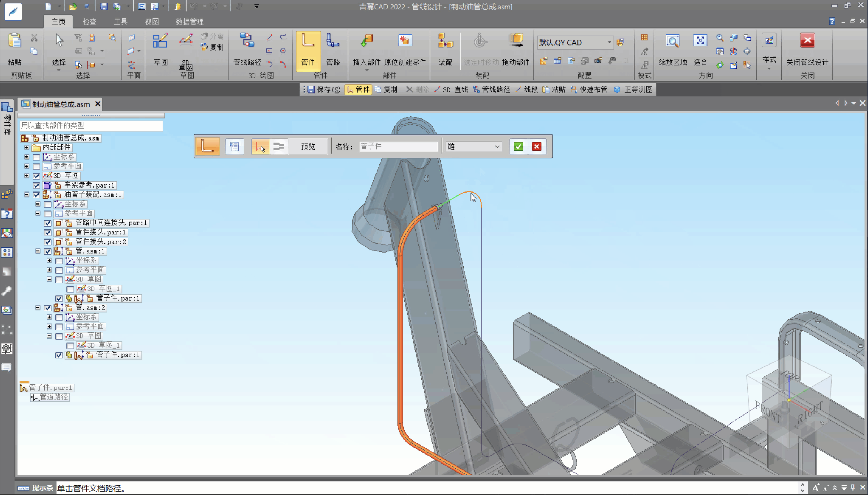Cancel with the red X button
868x495 pixels.
tap(537, 146)
